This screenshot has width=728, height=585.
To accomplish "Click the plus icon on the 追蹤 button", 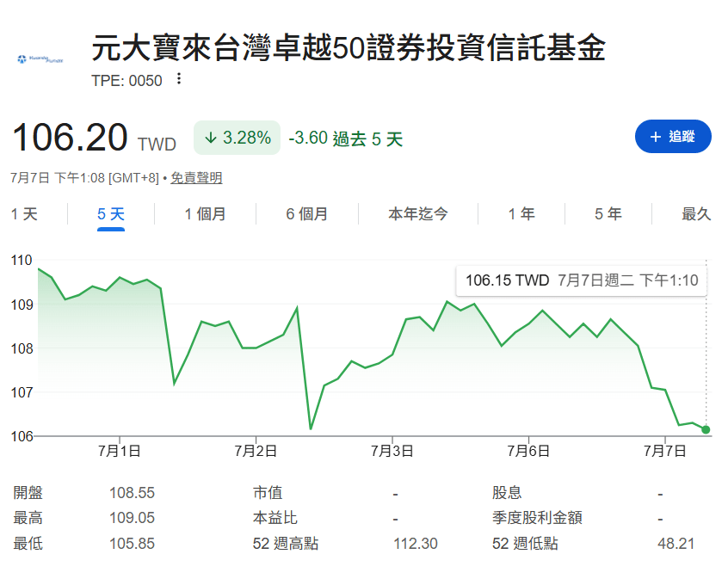I will coord(655,137).
